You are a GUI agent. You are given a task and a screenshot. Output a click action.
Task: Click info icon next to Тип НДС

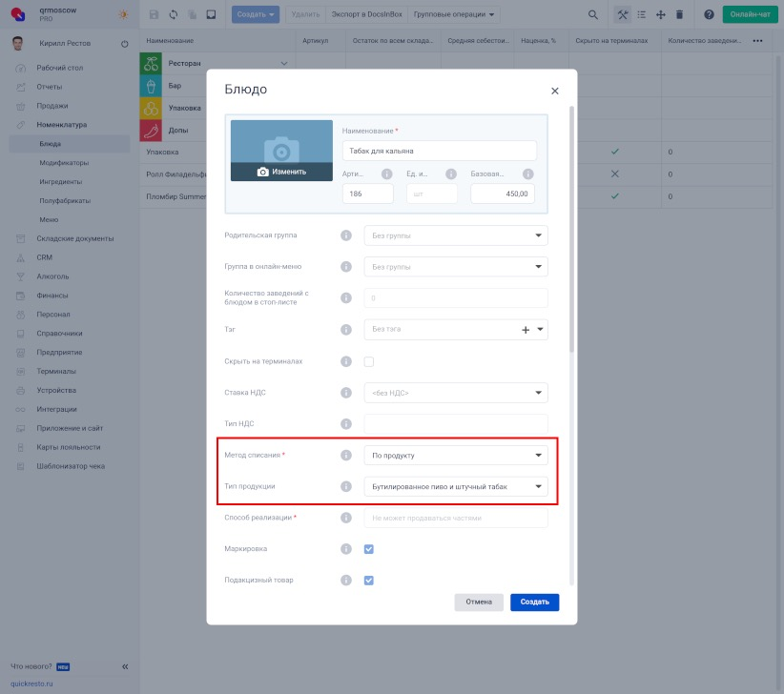[346, 423]
